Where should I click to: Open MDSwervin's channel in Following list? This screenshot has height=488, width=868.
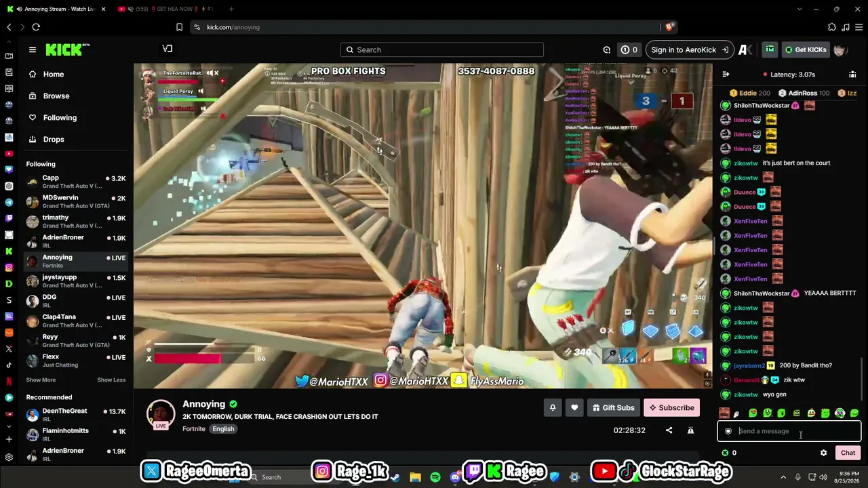[75, 201]
